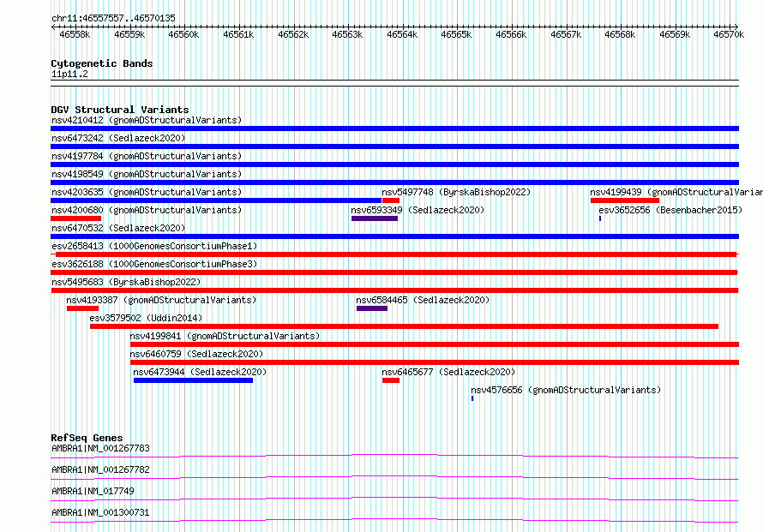
Task: Click the nsv4199841 variant label
Action: coord(225,336)
